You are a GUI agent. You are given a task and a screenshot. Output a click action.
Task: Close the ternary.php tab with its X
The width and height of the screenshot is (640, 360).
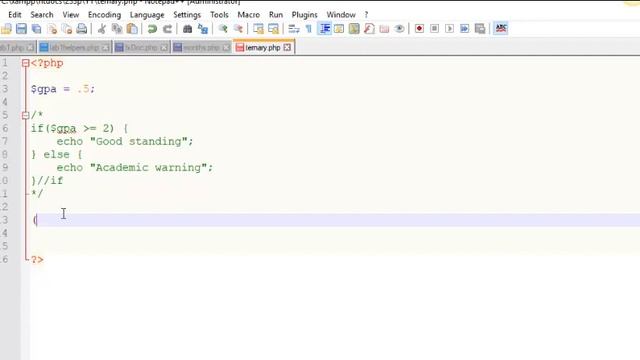287,47
